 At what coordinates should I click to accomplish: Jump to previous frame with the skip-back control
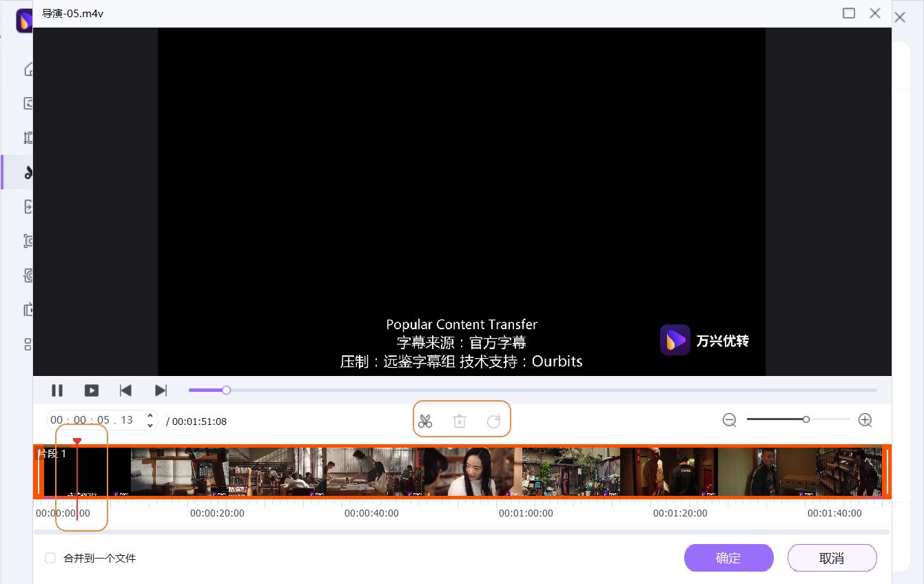(126, 390)
